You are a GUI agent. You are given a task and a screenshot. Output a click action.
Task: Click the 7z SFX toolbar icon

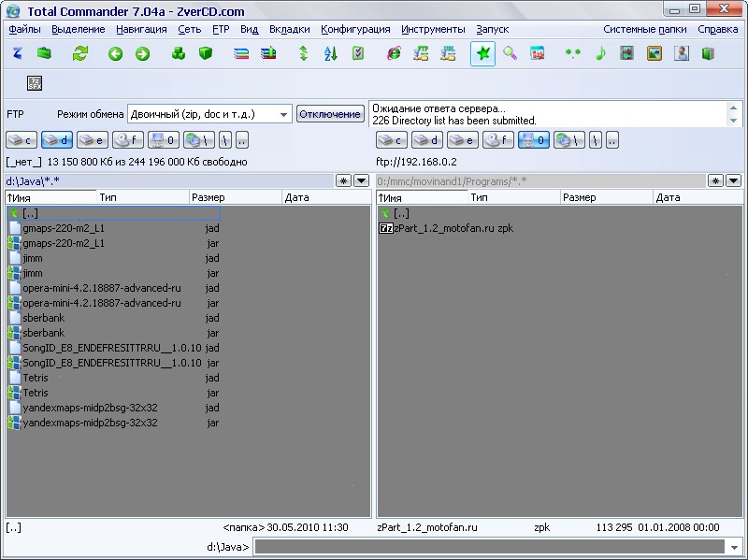(35, 83)
